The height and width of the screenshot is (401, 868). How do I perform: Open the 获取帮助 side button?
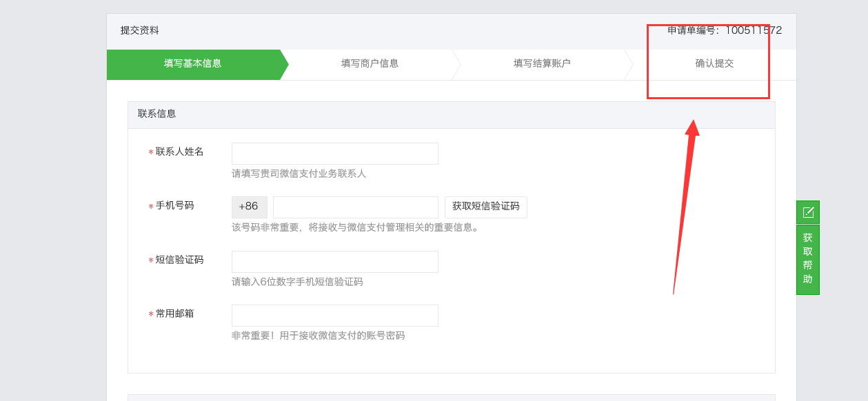[808, 259]
